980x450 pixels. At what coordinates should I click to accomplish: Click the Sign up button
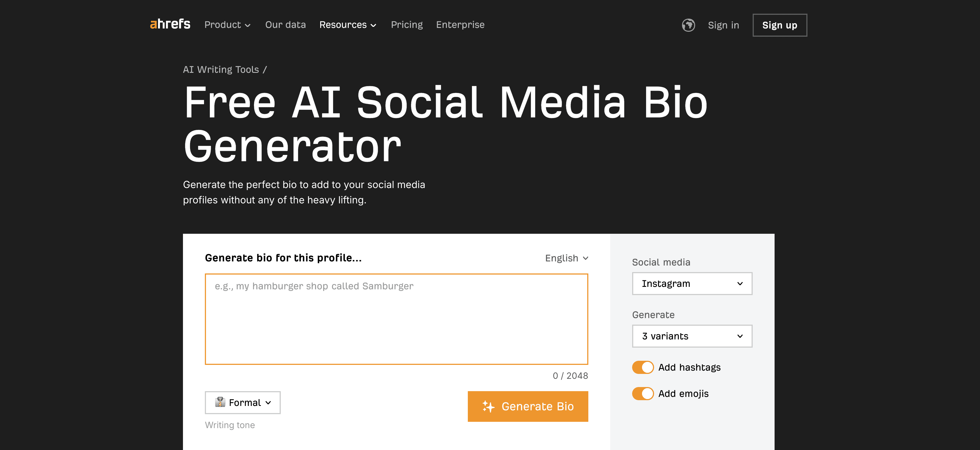click(780, 25)
